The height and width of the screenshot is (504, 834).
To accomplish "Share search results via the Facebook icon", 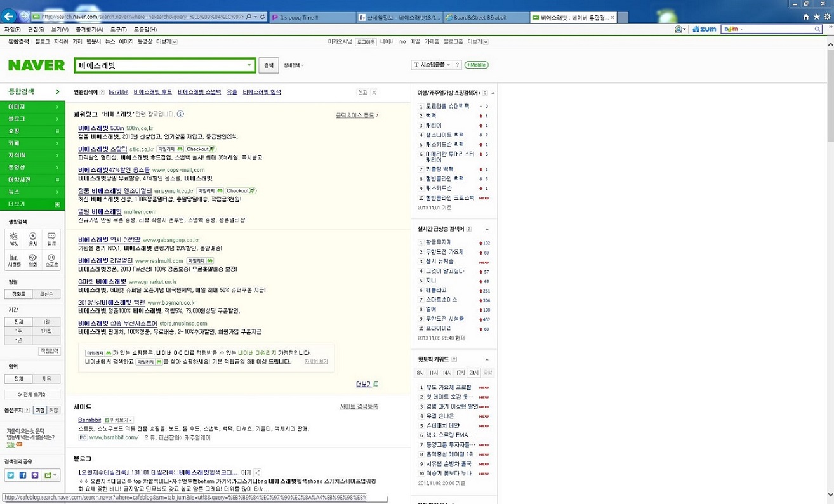I will pos(23,475).
